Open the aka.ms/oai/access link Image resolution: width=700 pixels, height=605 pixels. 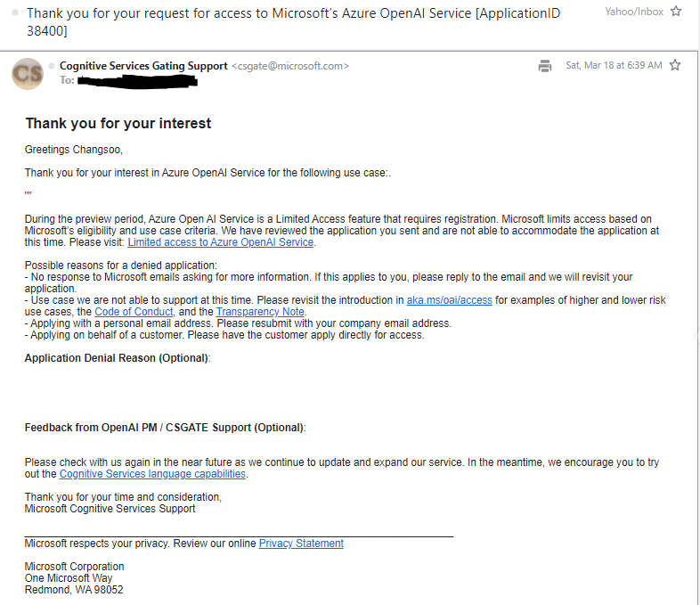(x=449, y=300)
